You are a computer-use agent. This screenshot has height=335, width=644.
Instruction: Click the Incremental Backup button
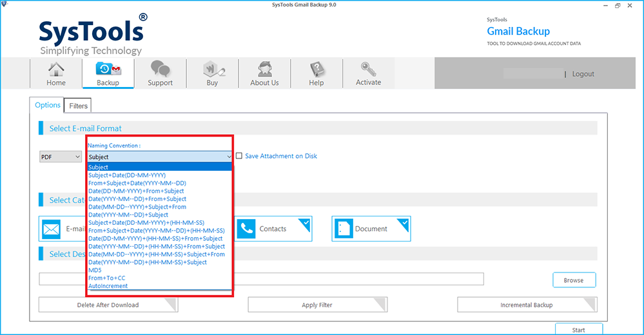tap(527, 305)
